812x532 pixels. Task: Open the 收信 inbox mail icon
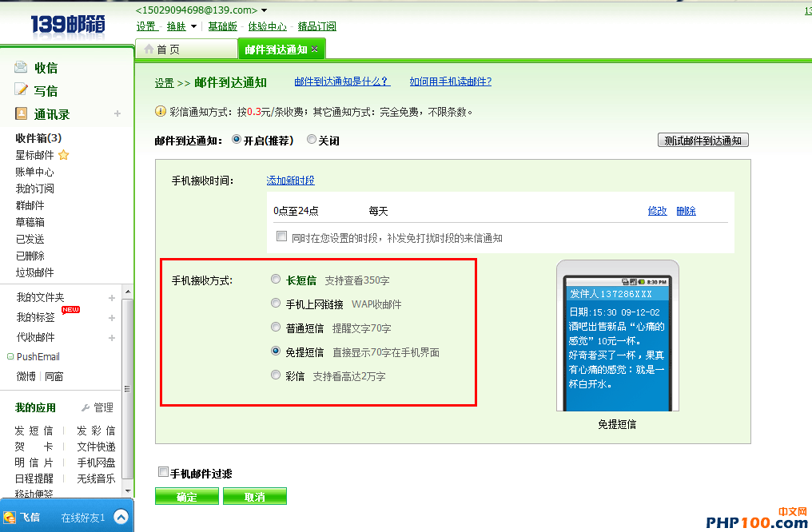[21, 67]
